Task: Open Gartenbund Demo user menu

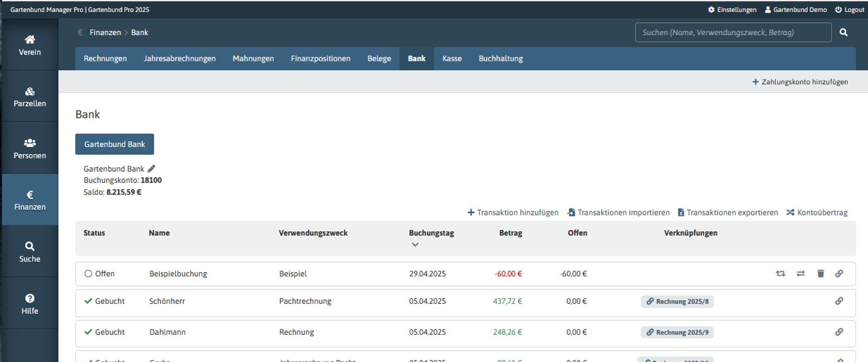Action: coord(796,9)
